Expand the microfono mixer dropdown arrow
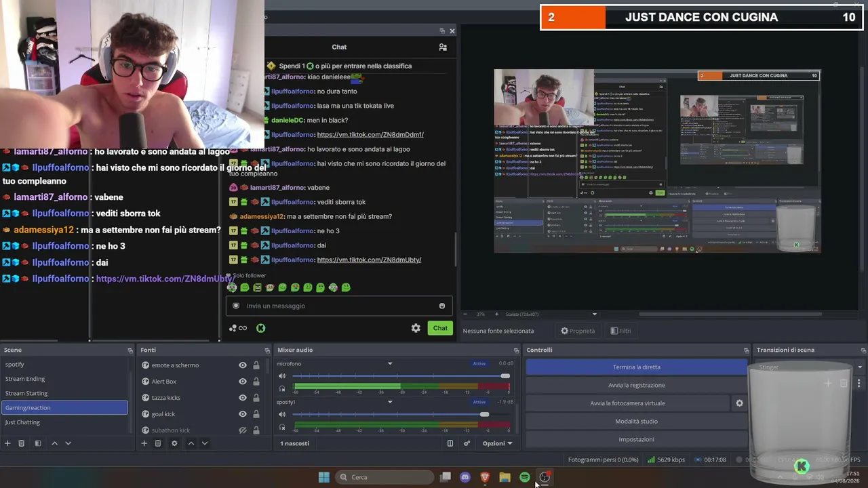The height and width of the screenshot is (488, 868). (x=390, y=364)
